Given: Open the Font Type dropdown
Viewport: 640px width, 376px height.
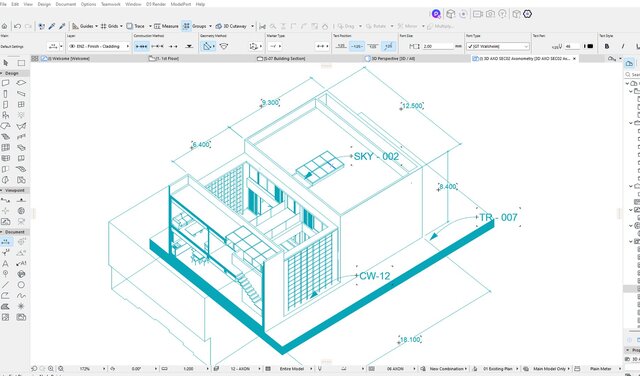Looking at the screenshot, I should [498, 47].
